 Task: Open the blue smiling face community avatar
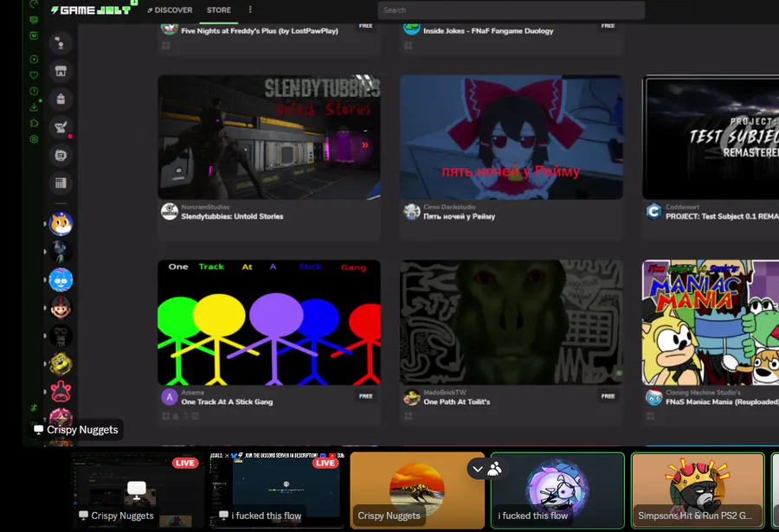click(61, 279)
